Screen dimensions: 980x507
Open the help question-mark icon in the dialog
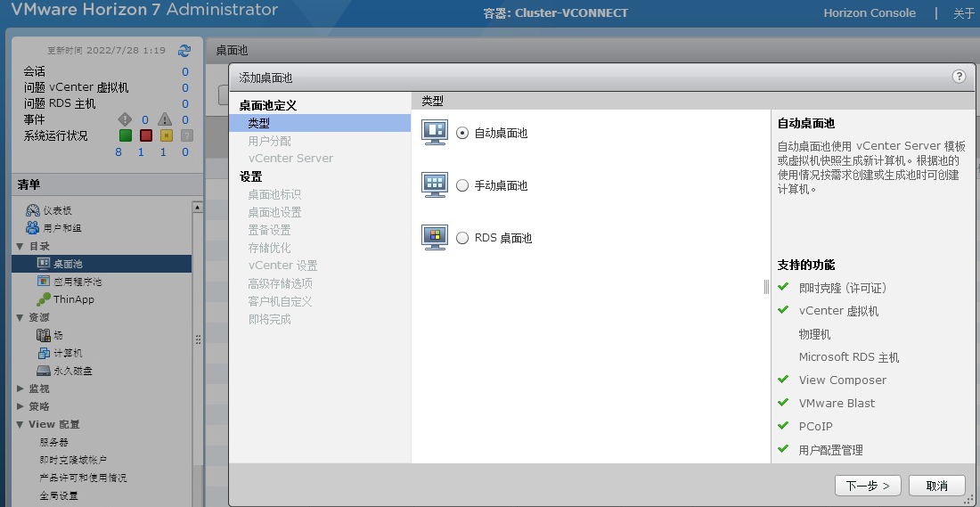coord(959,77)
